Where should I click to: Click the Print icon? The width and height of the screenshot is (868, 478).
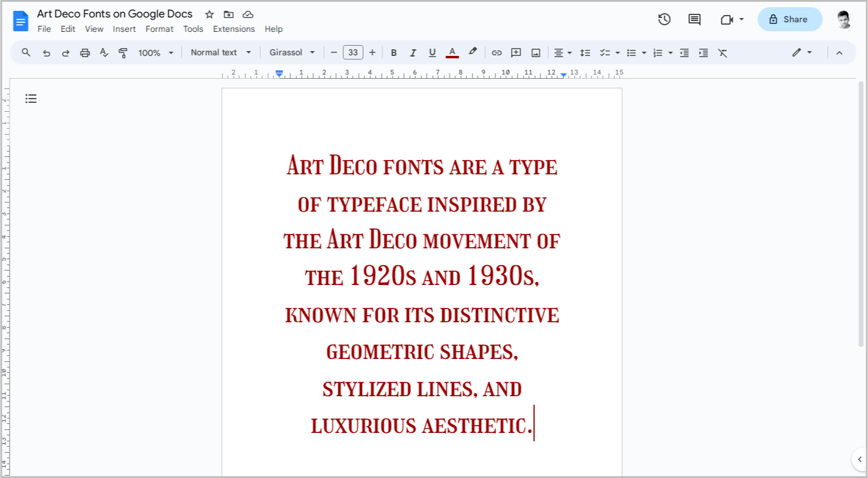point(85,52)
